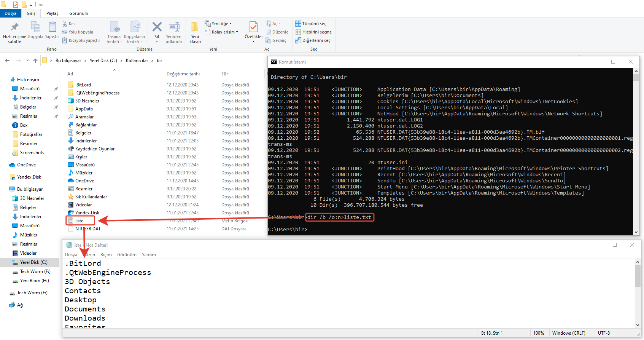Click the up-arrow navigation button
Viewport: 644px width, 340px height.
(x=35, y=61)
